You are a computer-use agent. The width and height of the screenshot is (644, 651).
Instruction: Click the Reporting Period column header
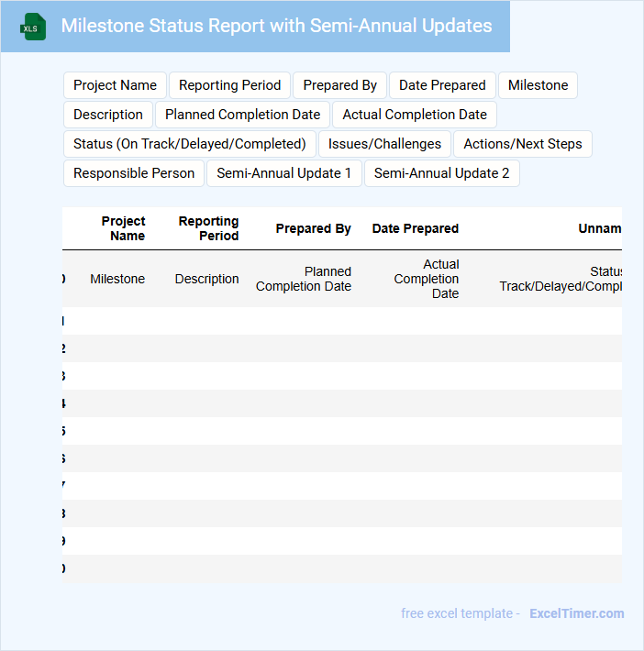pyautogui.click(x=208, y=228)
